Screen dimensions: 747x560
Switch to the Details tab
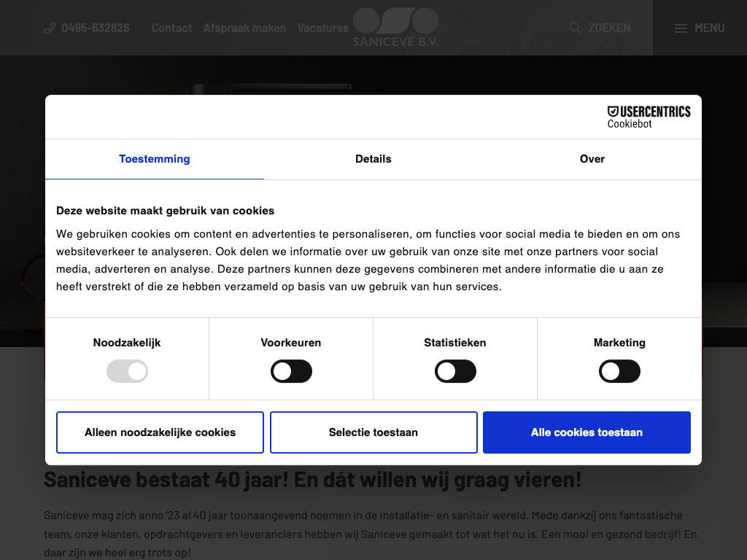(x=373, y=159)
